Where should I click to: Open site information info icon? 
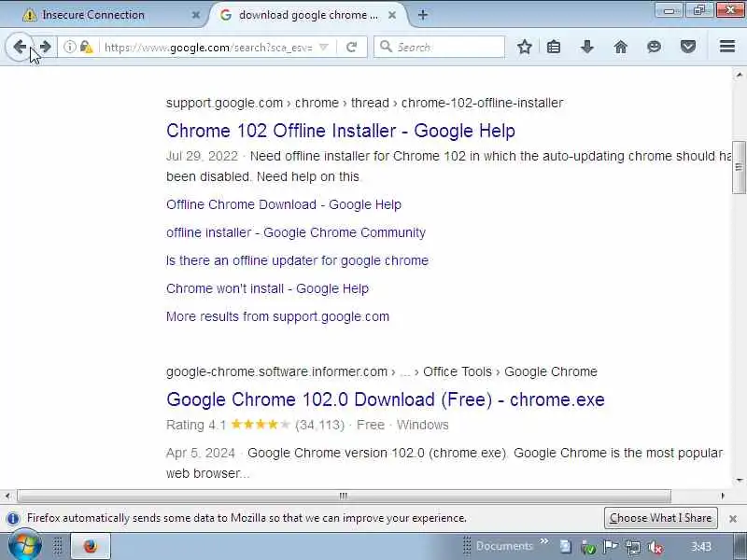69,47
